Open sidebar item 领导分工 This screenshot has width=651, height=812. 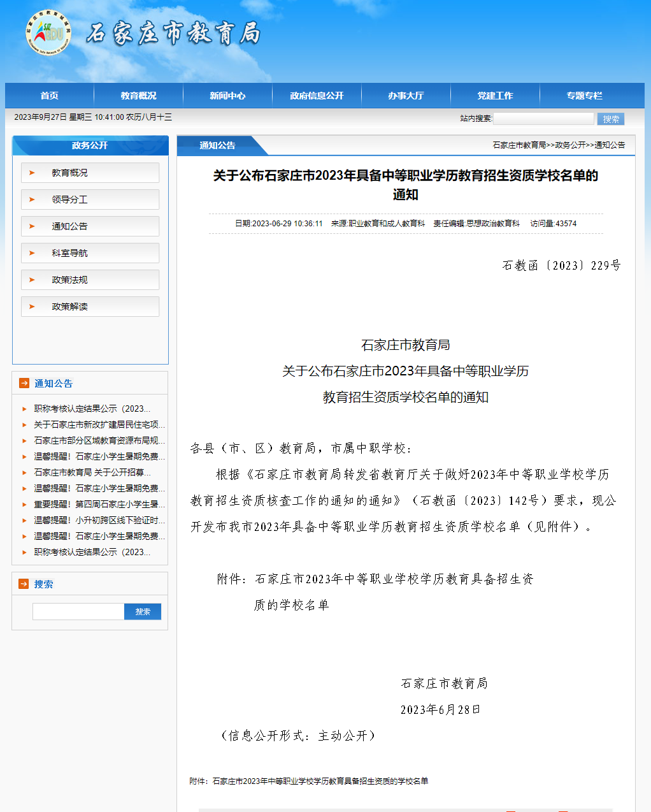click(x=90, y=199)
